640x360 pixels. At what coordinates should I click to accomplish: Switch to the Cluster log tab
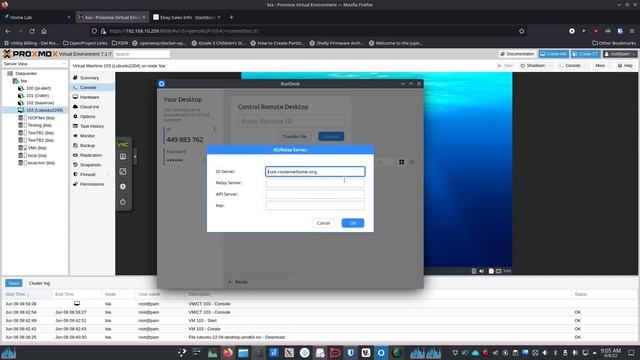[39, 283]
